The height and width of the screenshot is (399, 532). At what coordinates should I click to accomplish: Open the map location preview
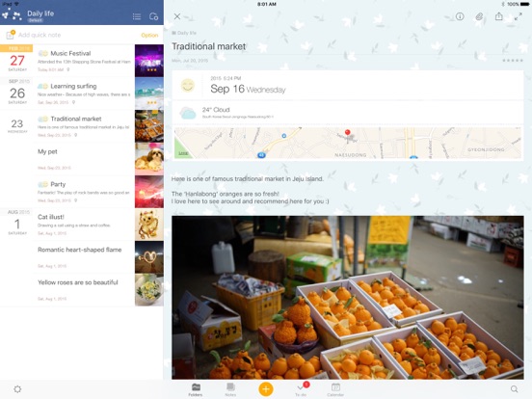(347, 143)
